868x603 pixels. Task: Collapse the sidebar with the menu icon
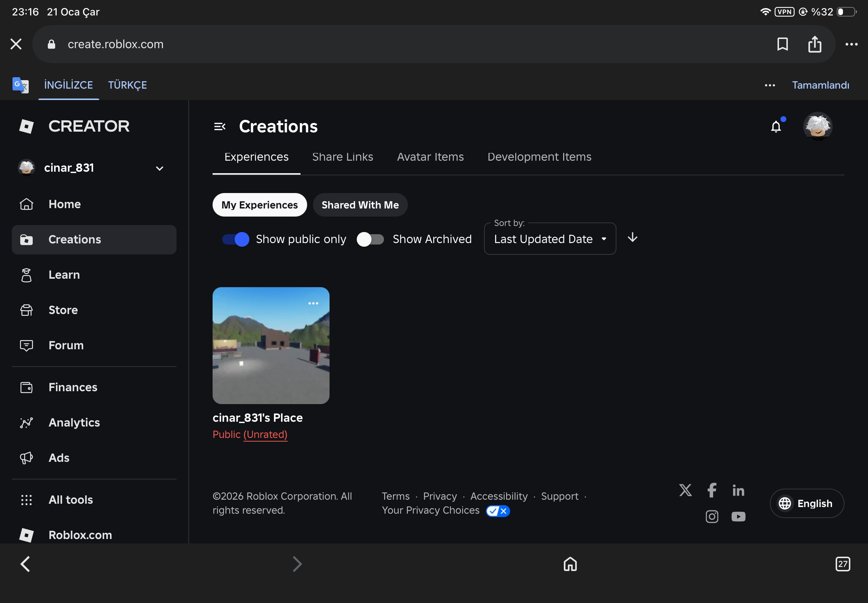220,126
